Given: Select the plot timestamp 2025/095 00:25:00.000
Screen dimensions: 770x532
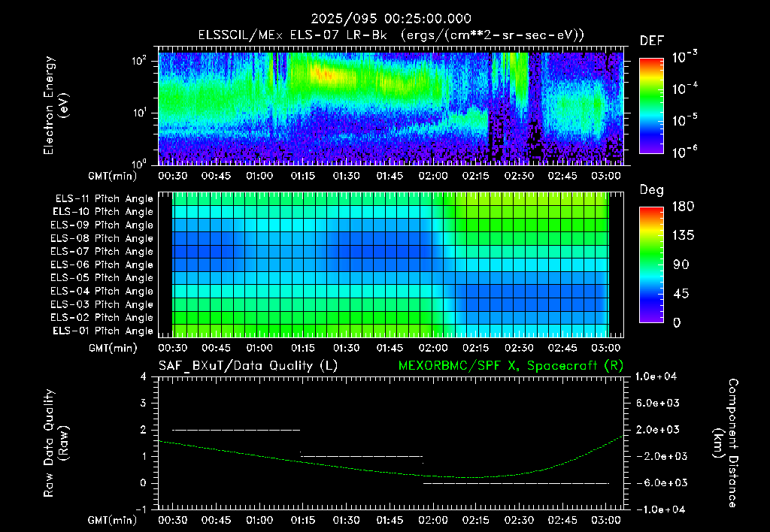Looking at the screenshot, I should coord(391,19).
